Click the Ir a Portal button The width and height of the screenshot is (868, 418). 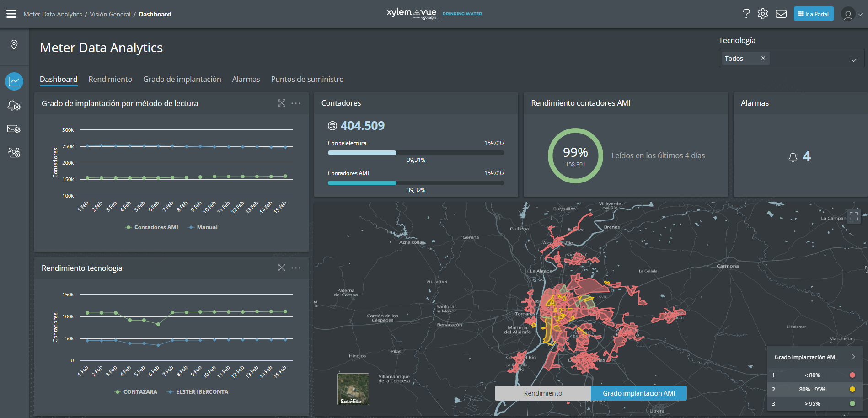point(814,14)
